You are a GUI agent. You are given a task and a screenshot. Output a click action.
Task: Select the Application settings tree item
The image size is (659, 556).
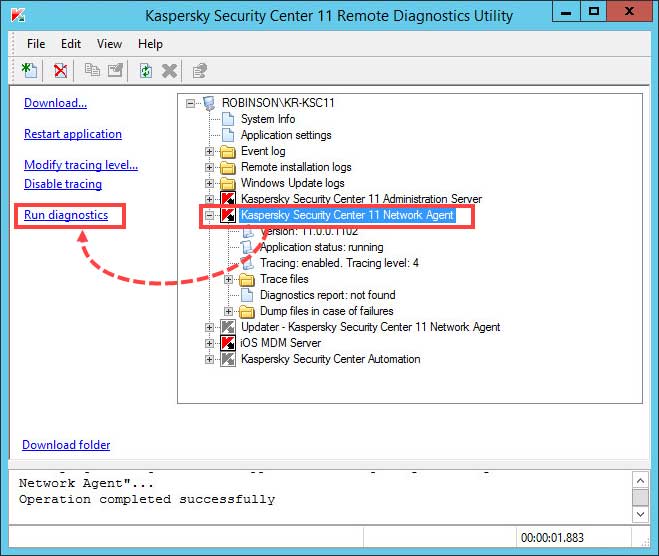click(286, 135)
